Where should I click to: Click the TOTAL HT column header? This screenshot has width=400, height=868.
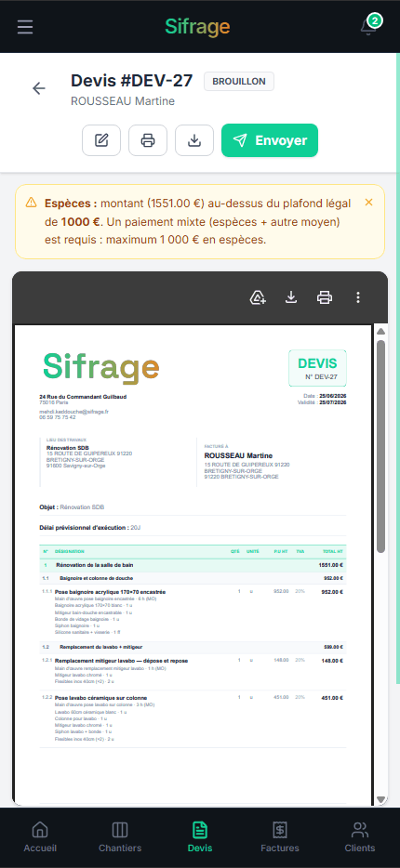[333, 551]
